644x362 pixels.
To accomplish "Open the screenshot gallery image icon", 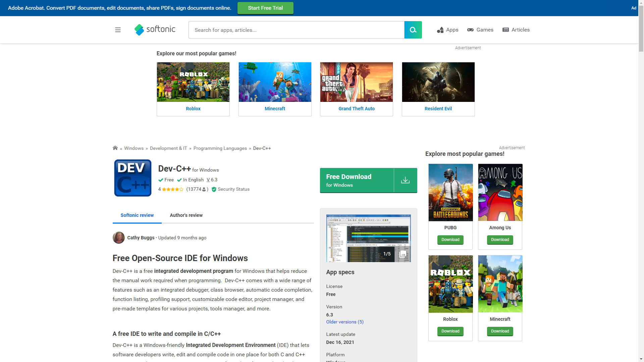I will click(403, 254).
